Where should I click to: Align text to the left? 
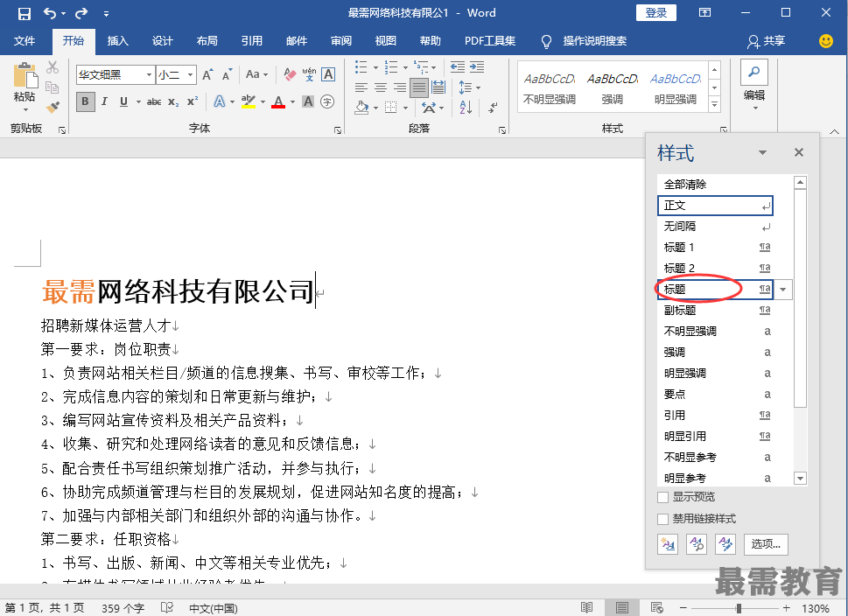361,87
